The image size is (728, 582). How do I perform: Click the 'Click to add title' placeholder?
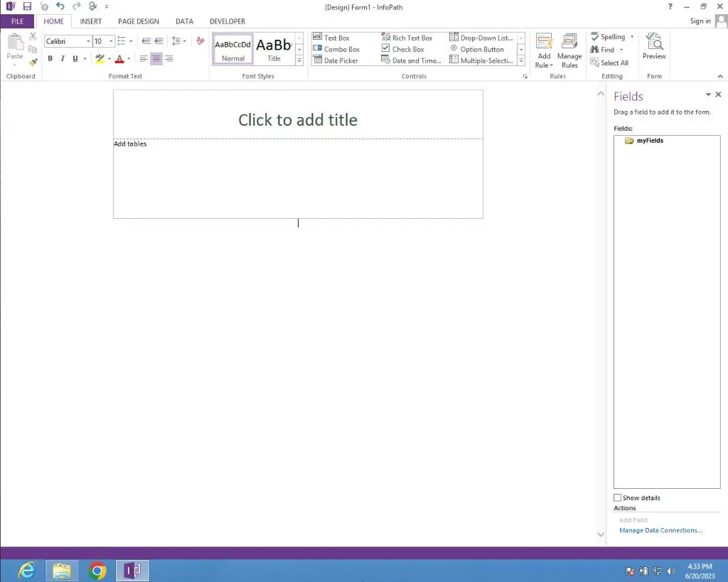click(297, 120)
